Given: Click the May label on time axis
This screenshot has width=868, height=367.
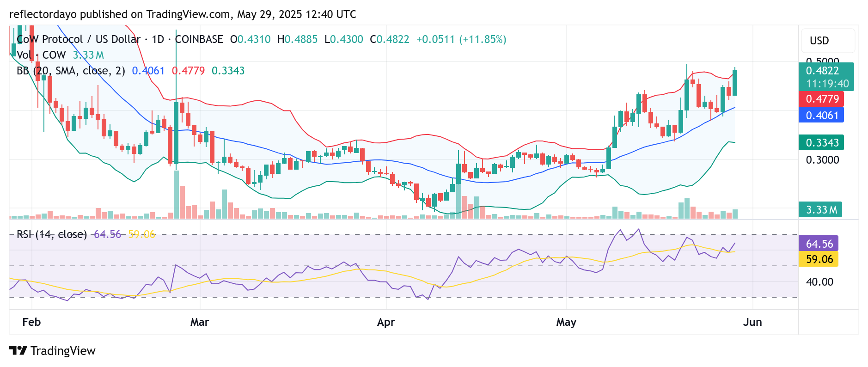Looking at the screenshot, I should click(566, 322).
